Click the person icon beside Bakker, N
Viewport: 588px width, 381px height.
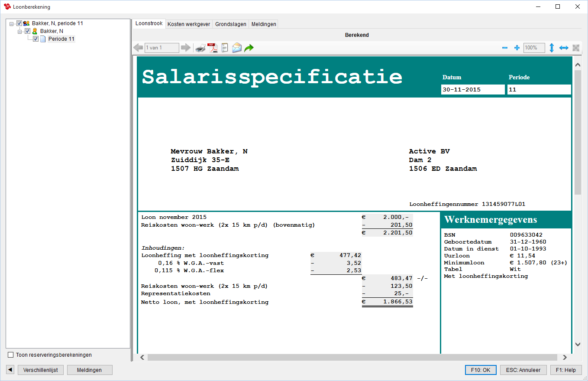[35, 31]
